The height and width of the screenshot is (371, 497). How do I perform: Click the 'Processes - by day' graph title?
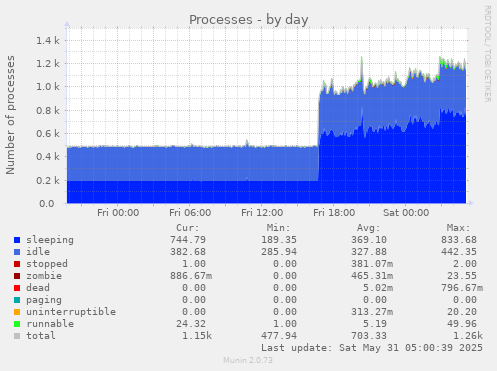point(248,20)
